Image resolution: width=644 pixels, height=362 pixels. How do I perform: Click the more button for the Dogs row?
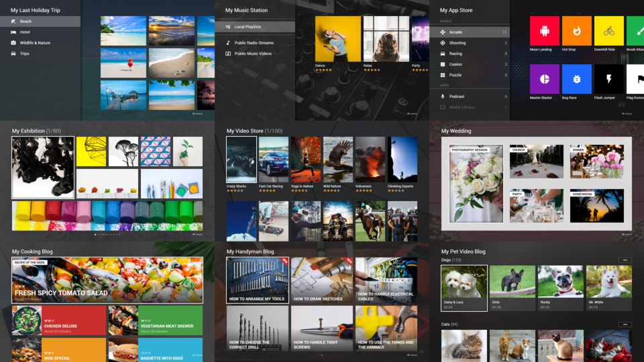[x=625, y=260]
